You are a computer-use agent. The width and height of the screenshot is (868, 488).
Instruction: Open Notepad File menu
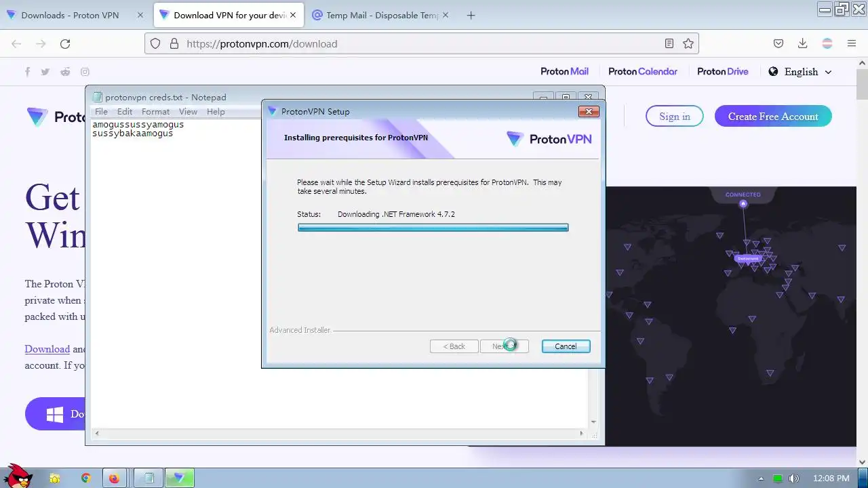tap(101, 112)
